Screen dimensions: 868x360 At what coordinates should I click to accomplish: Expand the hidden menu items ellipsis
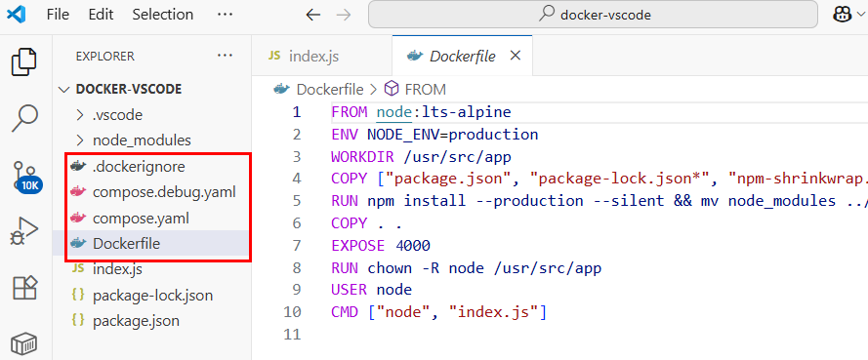(x=225, y=15)
